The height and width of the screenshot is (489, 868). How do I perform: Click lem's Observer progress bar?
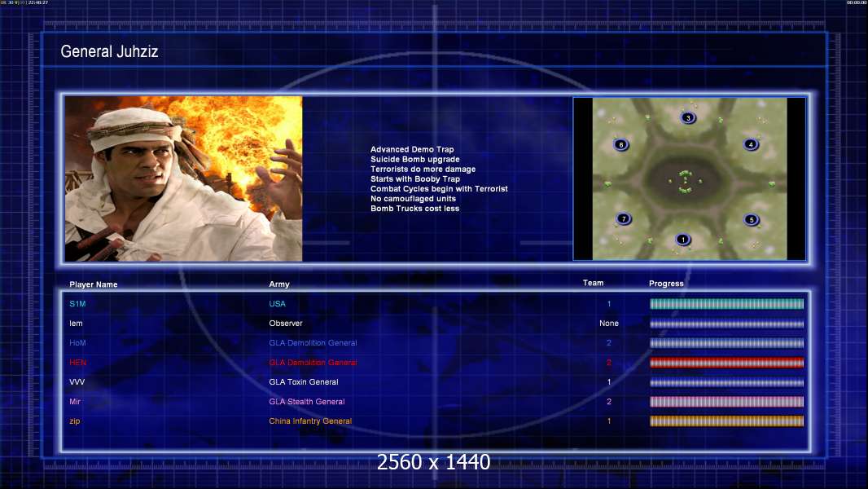(727, 324)
